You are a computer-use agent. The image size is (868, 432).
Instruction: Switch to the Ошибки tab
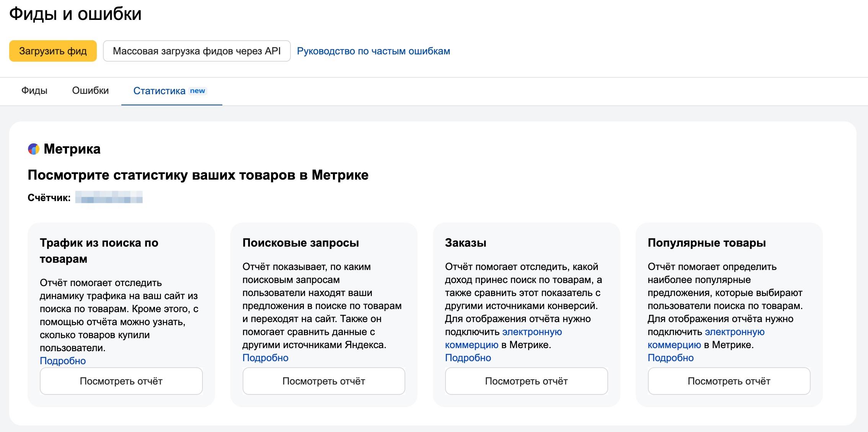(90, 91)
